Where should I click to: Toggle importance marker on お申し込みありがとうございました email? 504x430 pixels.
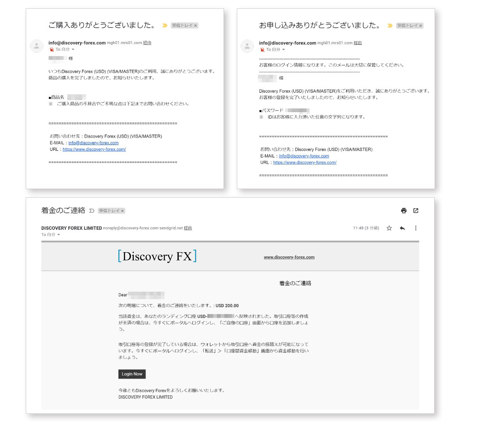point(390,25)
